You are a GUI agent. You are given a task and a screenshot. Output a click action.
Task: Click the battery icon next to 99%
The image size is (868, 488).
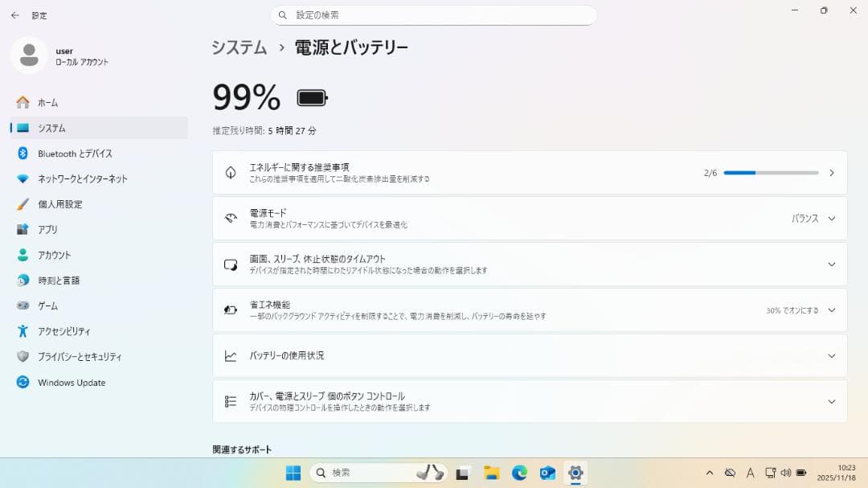[312, 97]
